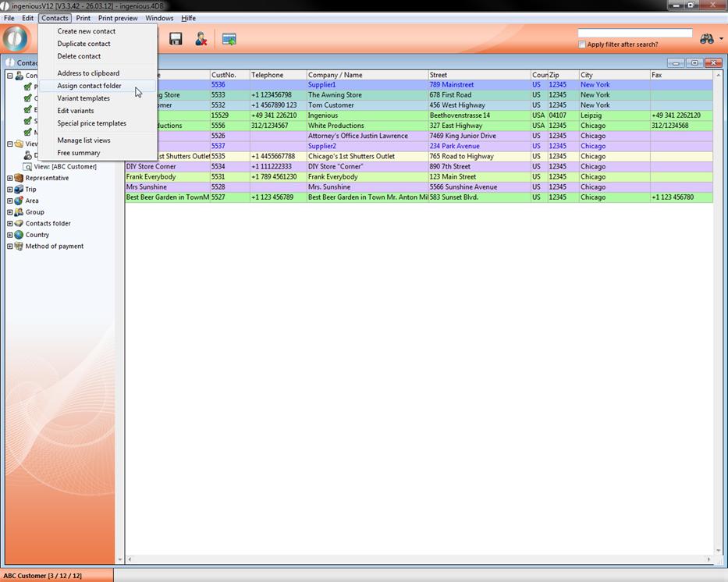Open the Print preview menu
The image size is (728, 582).
(118, 18)
